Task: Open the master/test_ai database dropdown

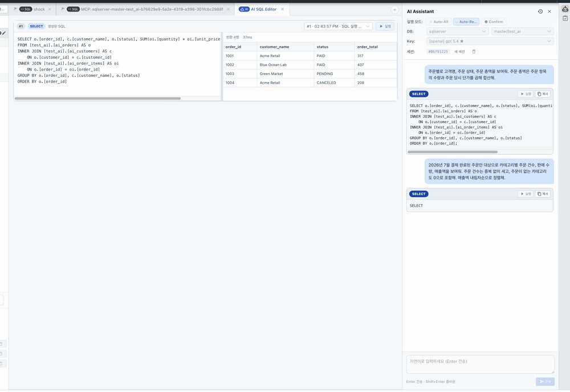Action: 522,31
